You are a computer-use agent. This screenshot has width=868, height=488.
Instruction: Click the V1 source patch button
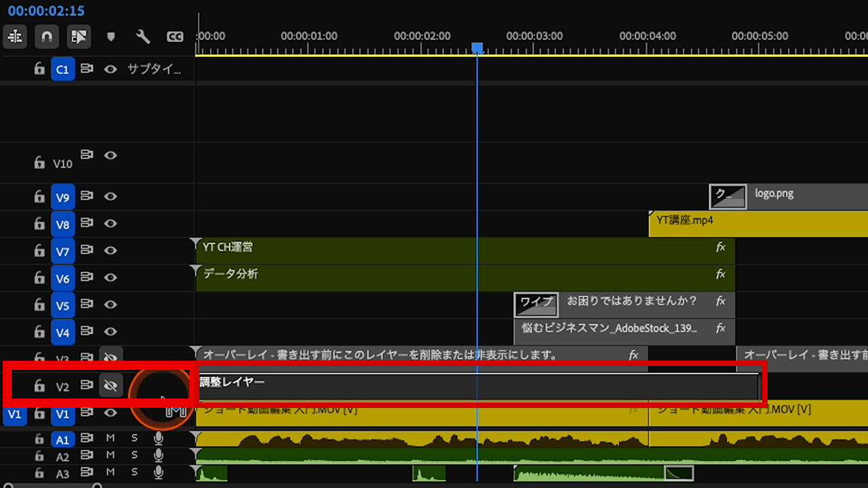pyautogui.click(x=14, y=414)
